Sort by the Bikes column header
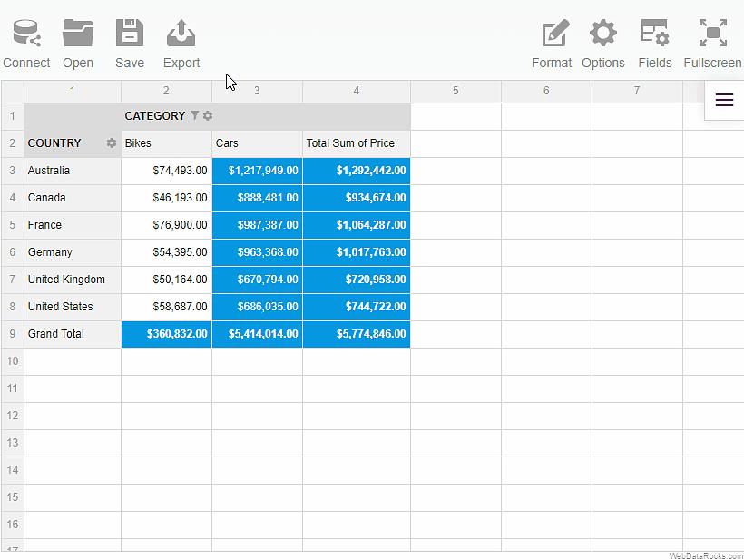Viewport: 744px width, 560px height. (166, 143)
